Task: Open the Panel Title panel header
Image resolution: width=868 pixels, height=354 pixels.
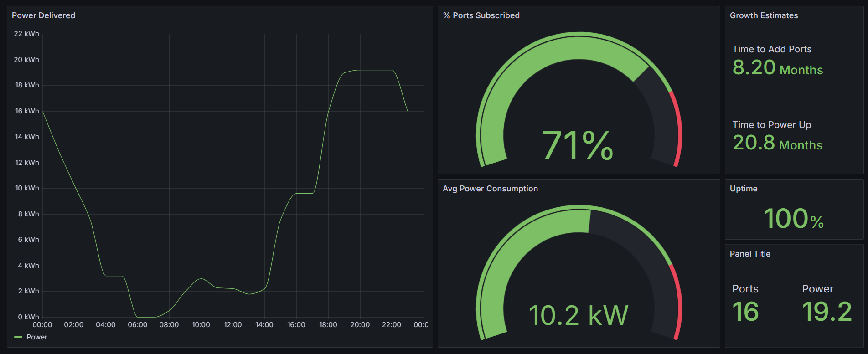Action: [x=750, y=254]
